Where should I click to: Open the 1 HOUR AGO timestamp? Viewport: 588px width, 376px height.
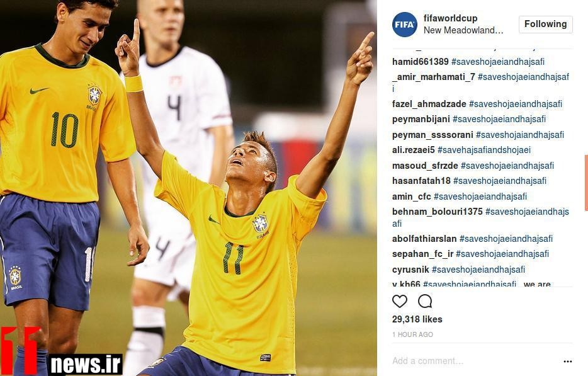[412, 334]
